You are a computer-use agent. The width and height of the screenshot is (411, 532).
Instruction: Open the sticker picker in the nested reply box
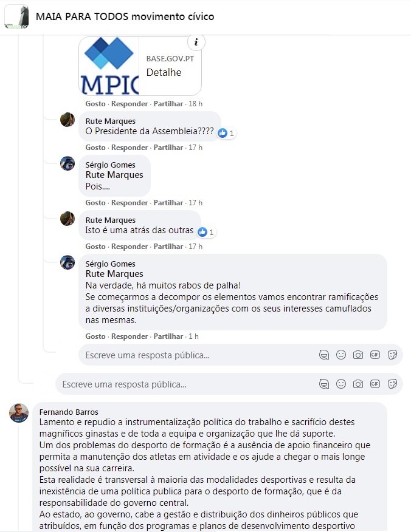tap(392, 355)
